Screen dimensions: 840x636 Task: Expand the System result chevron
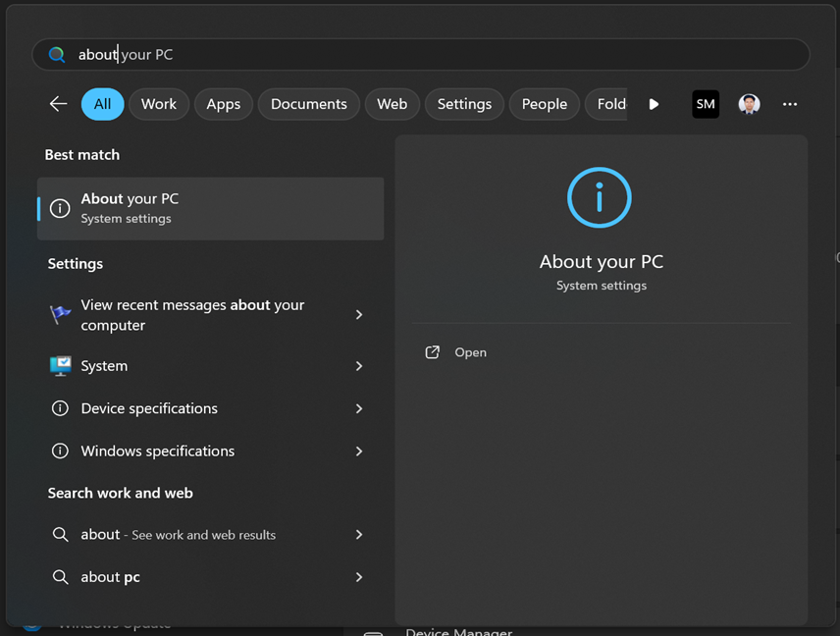pyautogui.click(x=359, y=366)
